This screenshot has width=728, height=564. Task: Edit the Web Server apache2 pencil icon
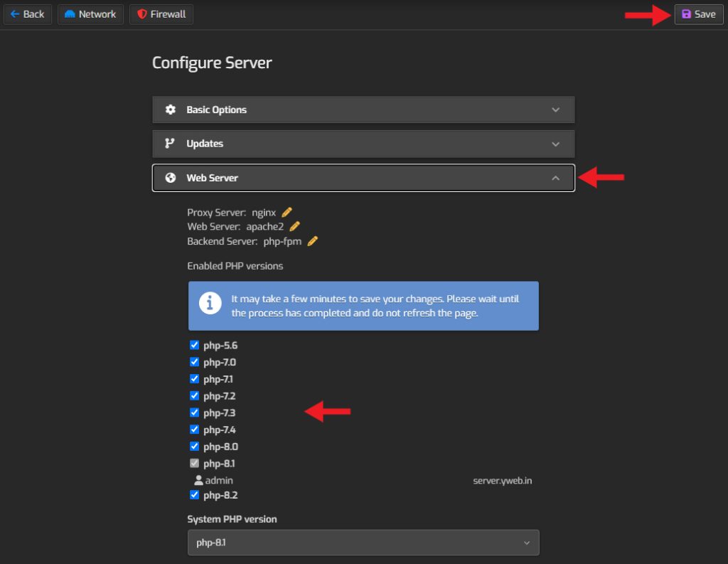(x=294, y=226)
